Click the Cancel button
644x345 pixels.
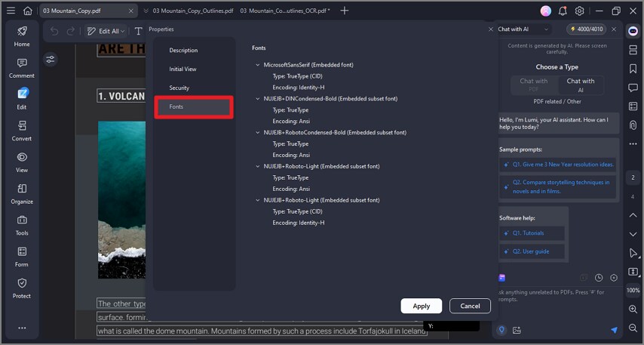(x=470, y=306)
